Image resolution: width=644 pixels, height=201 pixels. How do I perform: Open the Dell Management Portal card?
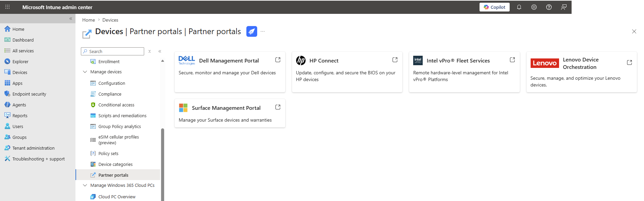tap(230, 72)
